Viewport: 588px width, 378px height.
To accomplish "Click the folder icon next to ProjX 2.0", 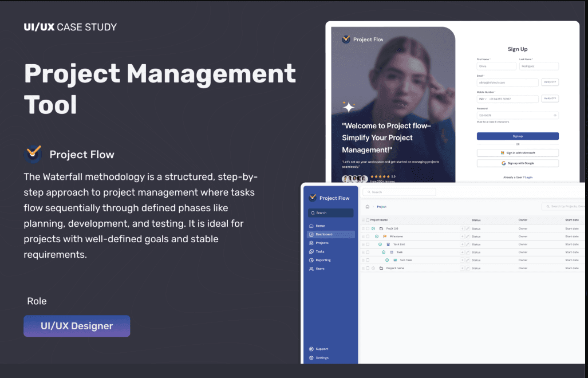I will (x=381, y=229).
